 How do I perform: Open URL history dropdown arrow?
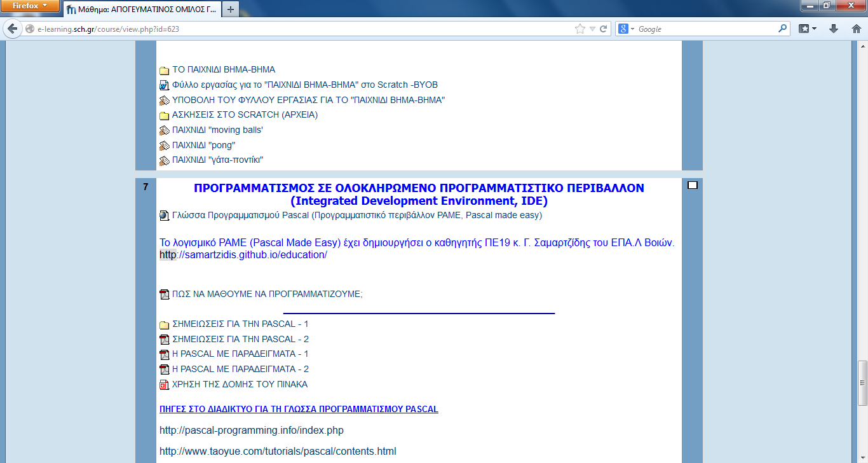pos(592,29)
